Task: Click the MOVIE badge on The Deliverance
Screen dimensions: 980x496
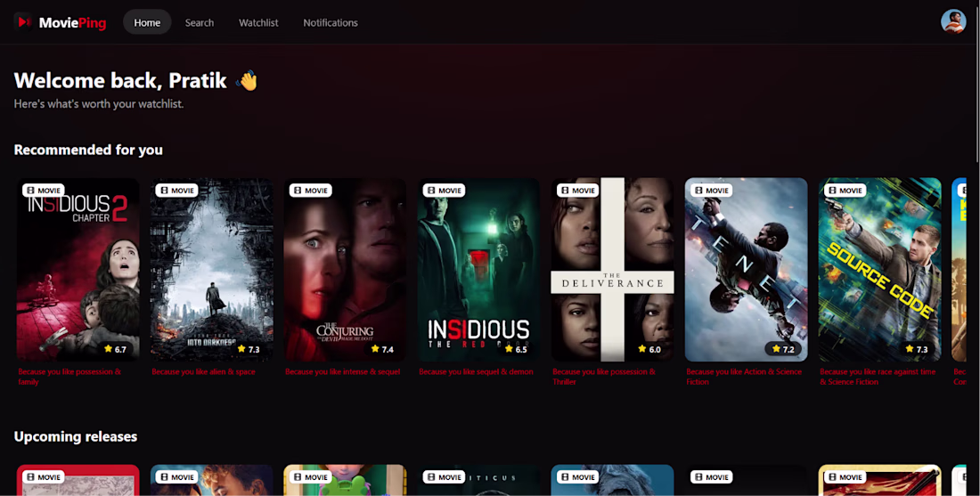Action: pos(578,191)
